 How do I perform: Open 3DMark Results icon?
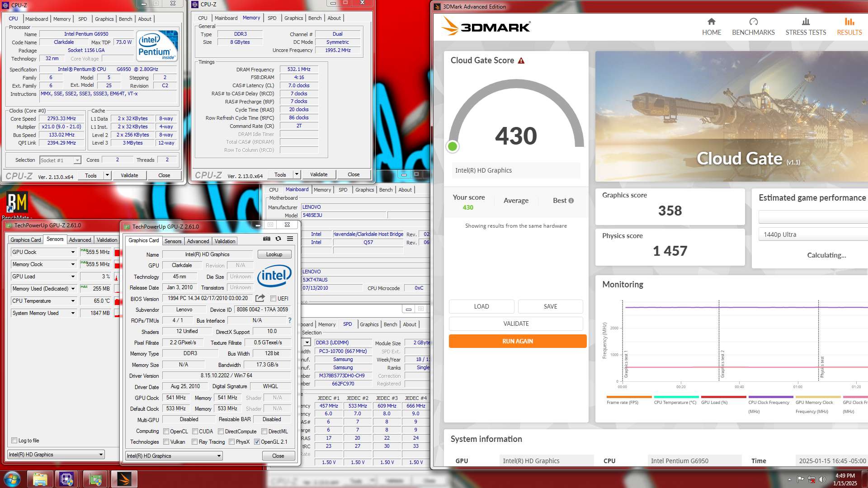[x=849, y=22]
